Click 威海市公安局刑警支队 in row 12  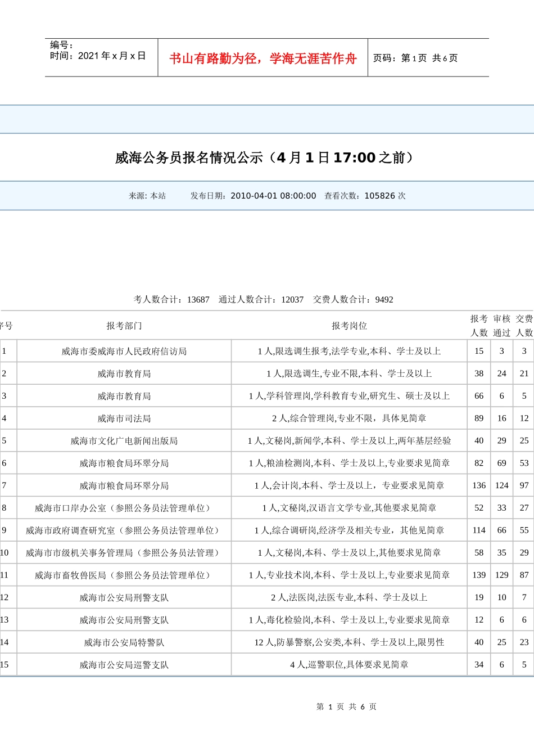(x=124, y=597)
